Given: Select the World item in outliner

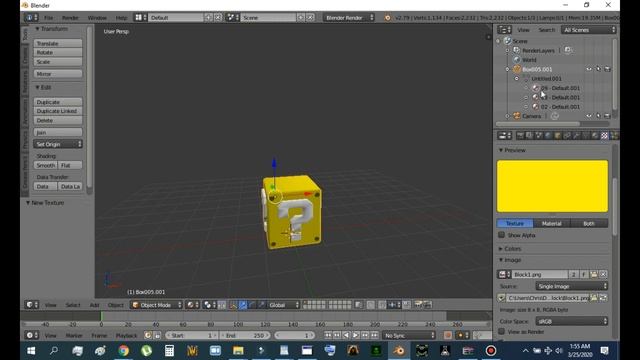Looking at the screenshot, I should [529, 60].
